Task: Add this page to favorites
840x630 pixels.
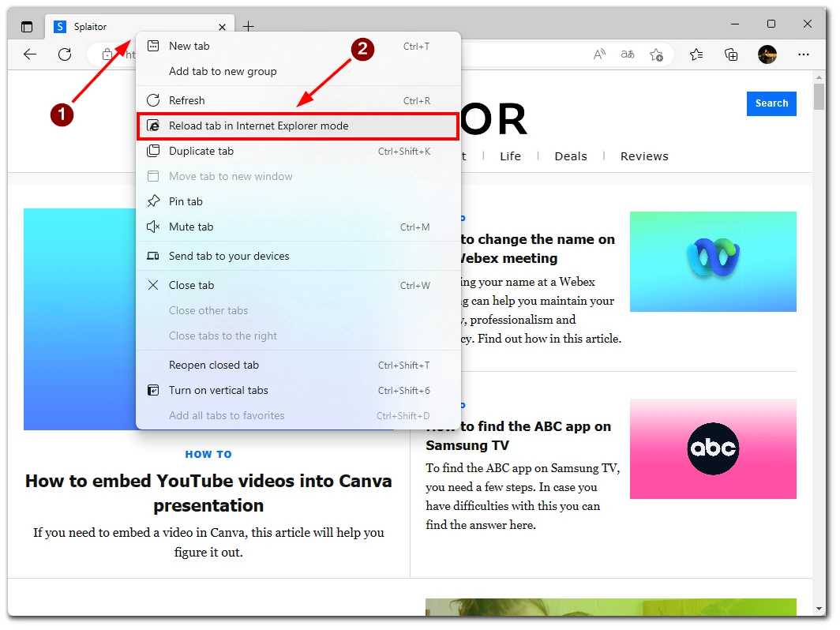Action: point(656,54)
